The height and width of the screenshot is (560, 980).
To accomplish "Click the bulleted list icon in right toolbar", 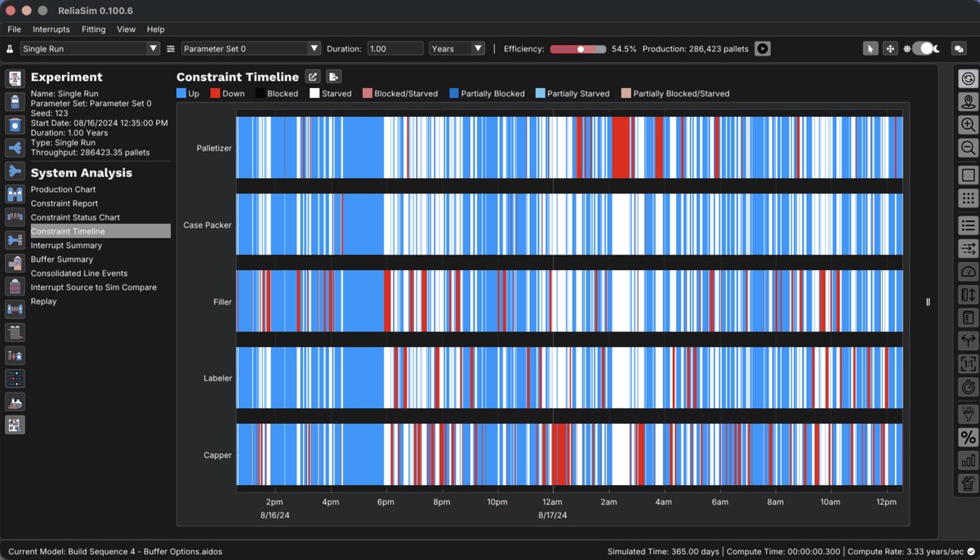I will pos(968,225).
